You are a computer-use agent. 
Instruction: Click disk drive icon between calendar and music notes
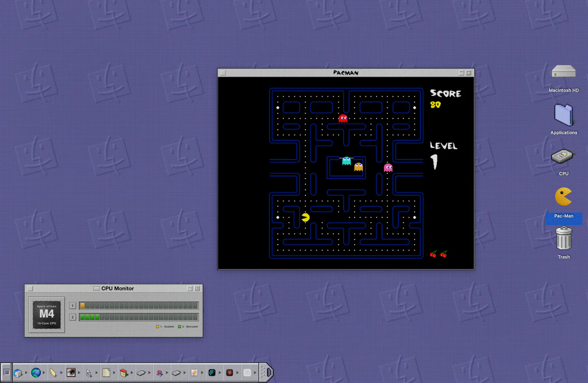click(x=141, y=373)
